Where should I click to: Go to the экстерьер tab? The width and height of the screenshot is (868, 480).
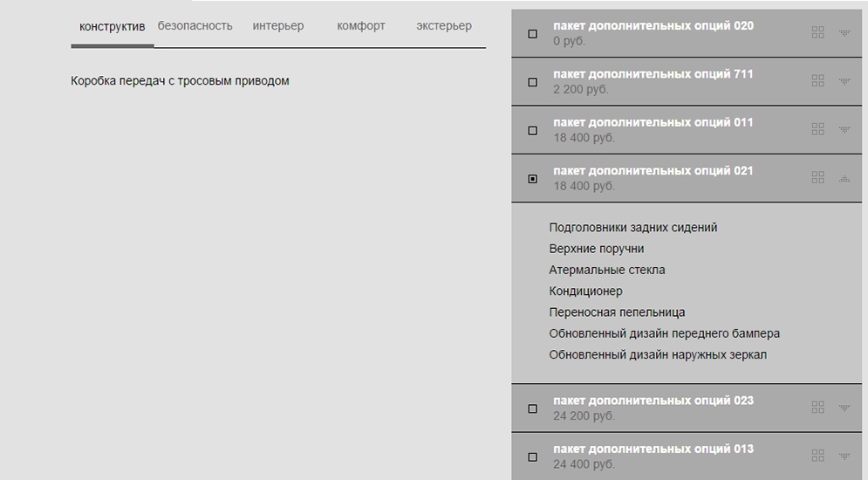click(x=443, y=26)
